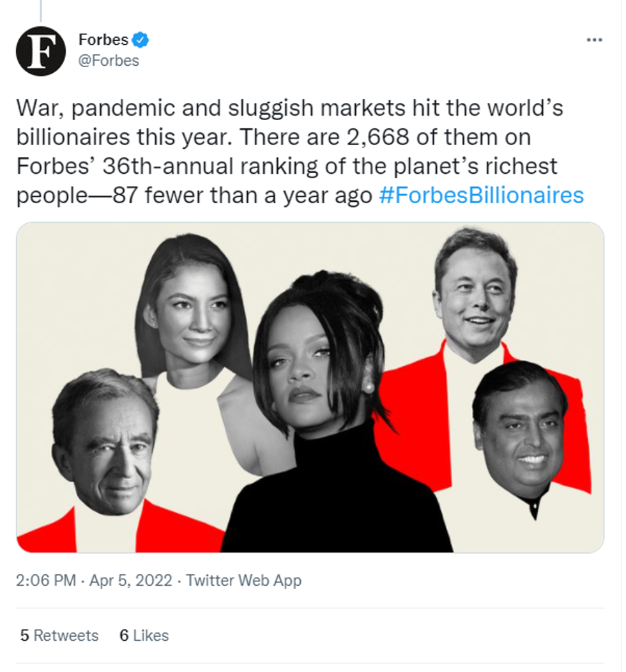The height and width of the screenshot is (672, 626).
Task: Click the retweet count number 5
Action: [24, 636]
